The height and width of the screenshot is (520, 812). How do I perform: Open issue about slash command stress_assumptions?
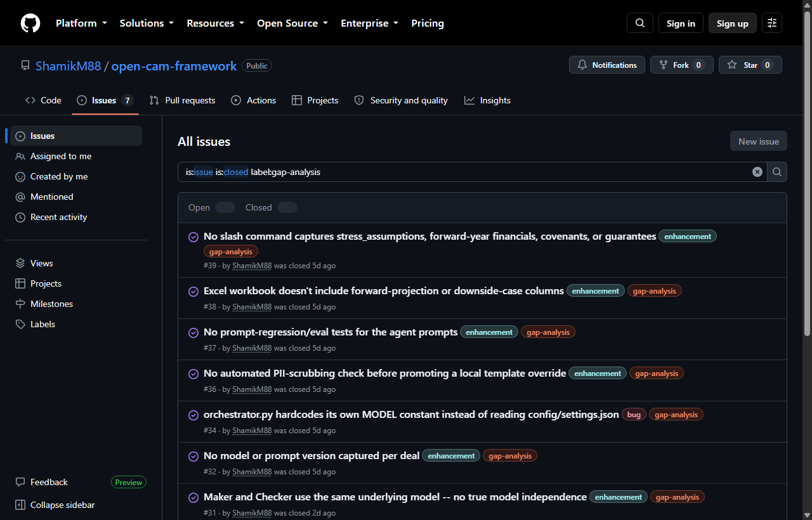[429, 237]
